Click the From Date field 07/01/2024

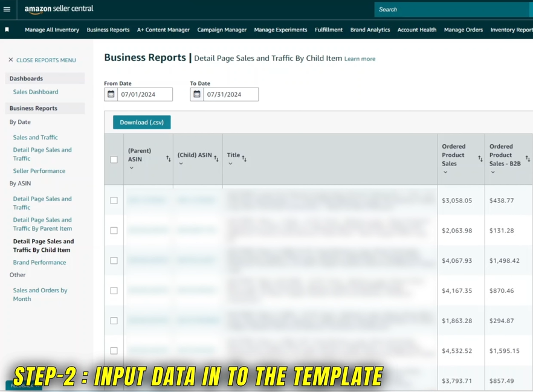(x=145, y=94)
